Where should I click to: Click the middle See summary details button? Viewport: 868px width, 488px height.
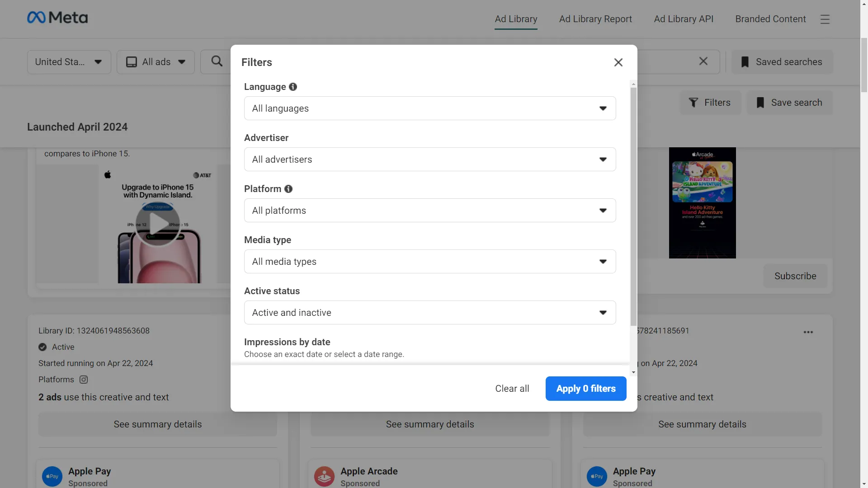click(430, 424)
